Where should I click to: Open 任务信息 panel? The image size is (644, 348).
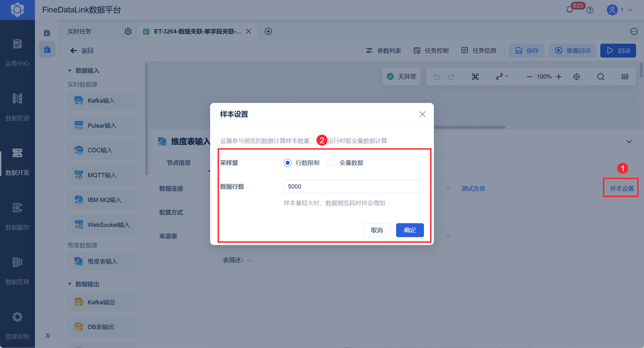point(479,50)
